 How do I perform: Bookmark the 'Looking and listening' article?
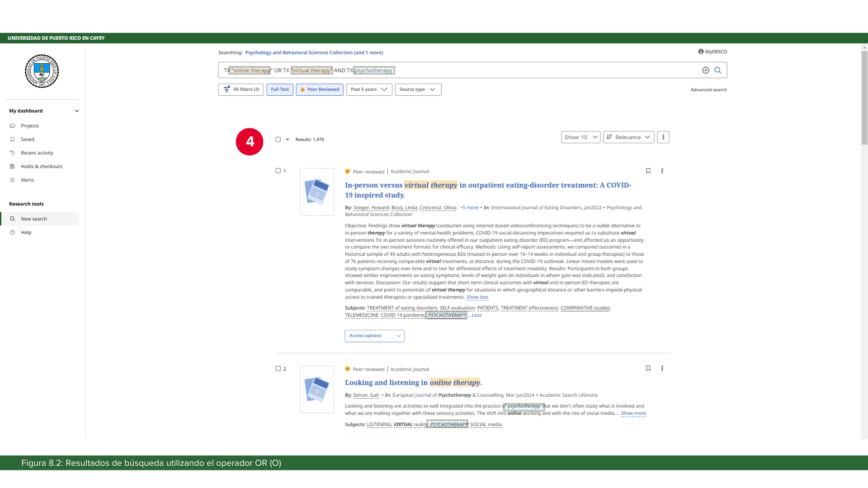tap(648, 368)
